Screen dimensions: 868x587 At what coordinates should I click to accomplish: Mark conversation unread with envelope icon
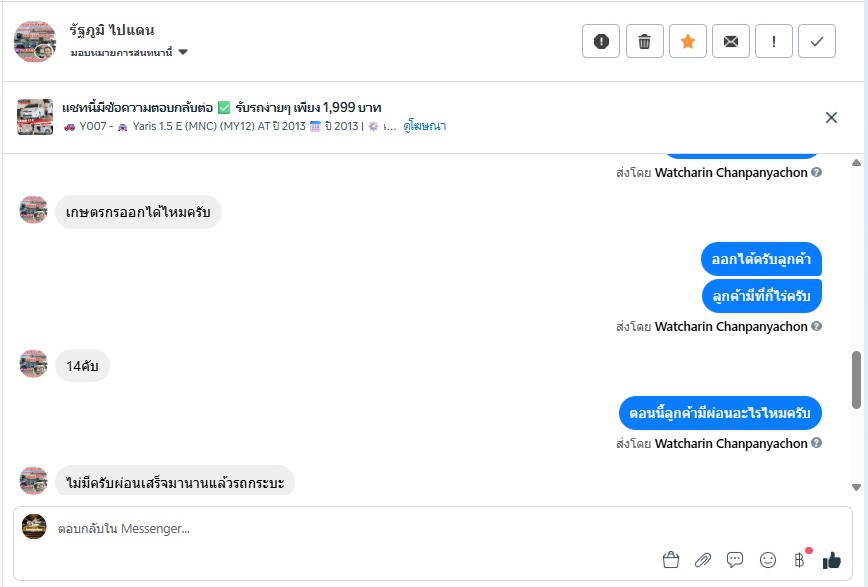[x=731, y=41]
